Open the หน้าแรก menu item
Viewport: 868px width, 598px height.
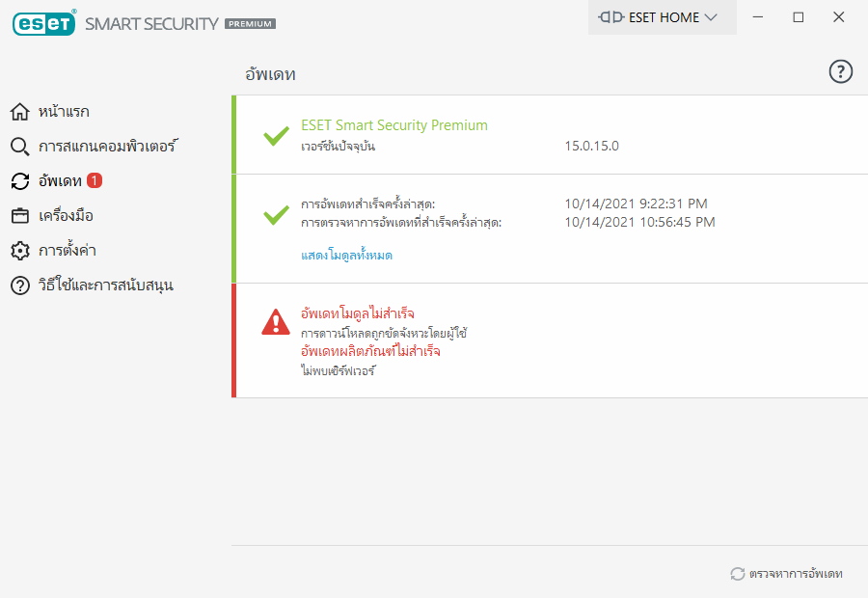tap(64, 112)
